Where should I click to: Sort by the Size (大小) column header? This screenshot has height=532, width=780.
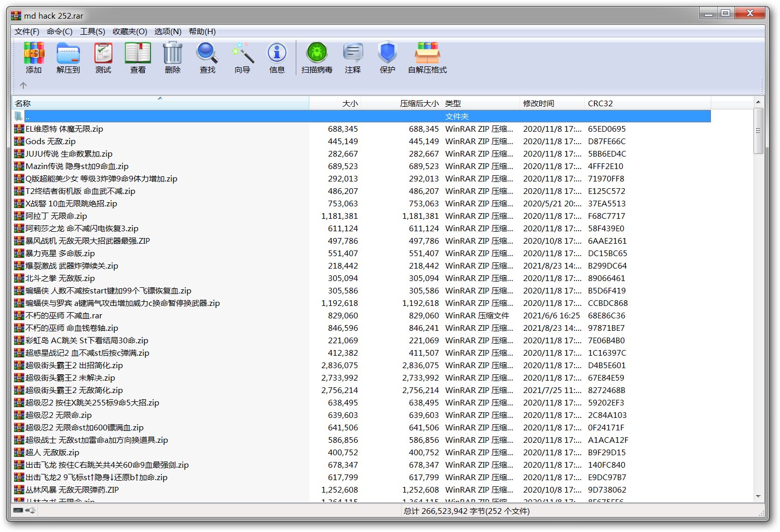coord(335,103)
